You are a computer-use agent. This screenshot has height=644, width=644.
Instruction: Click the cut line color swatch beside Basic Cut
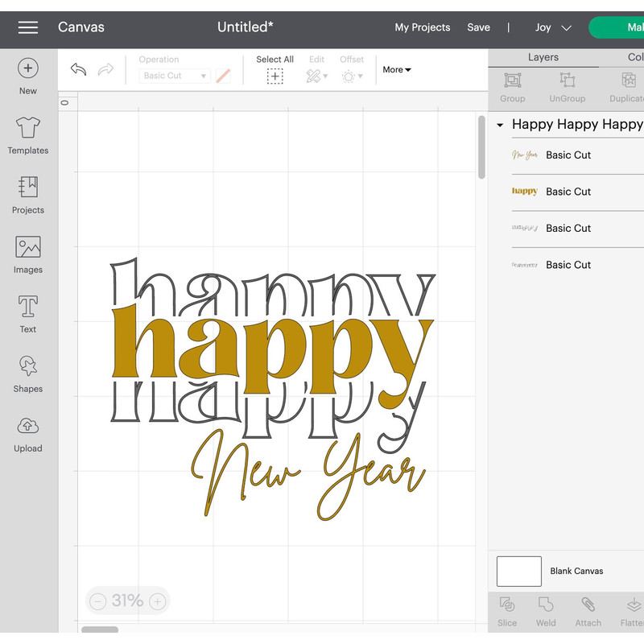click(223, 75)
